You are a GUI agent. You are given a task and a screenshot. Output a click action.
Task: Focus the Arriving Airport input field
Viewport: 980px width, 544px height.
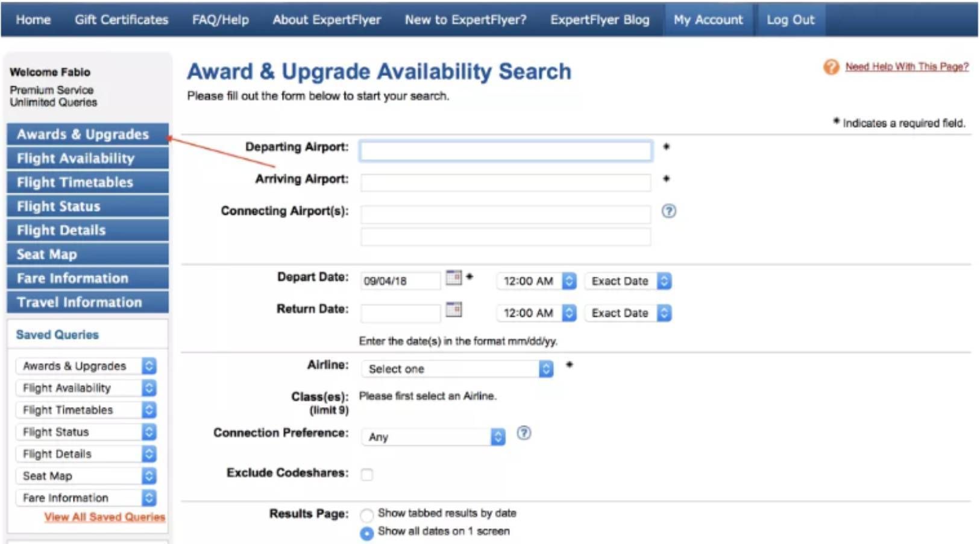pyautogui.click(x=506, y=182)
